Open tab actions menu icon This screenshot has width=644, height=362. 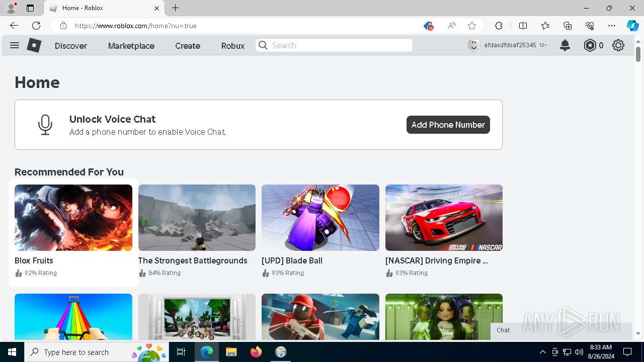pyautogui.click(x=30, y=8)
